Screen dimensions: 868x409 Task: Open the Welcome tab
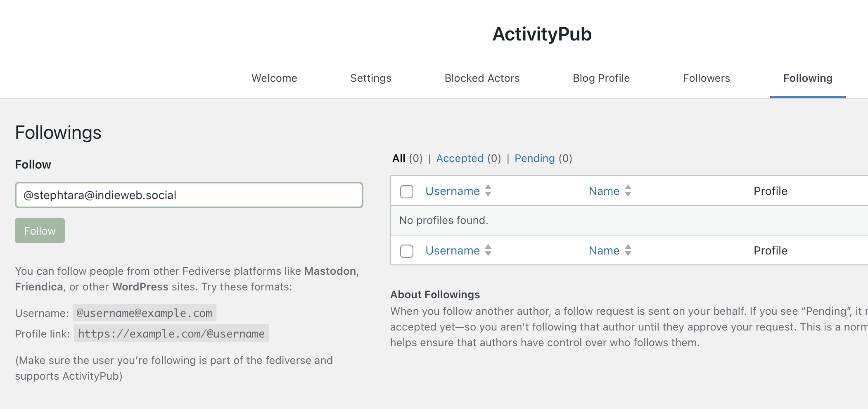pyautogui.click(x=274, y=78)
